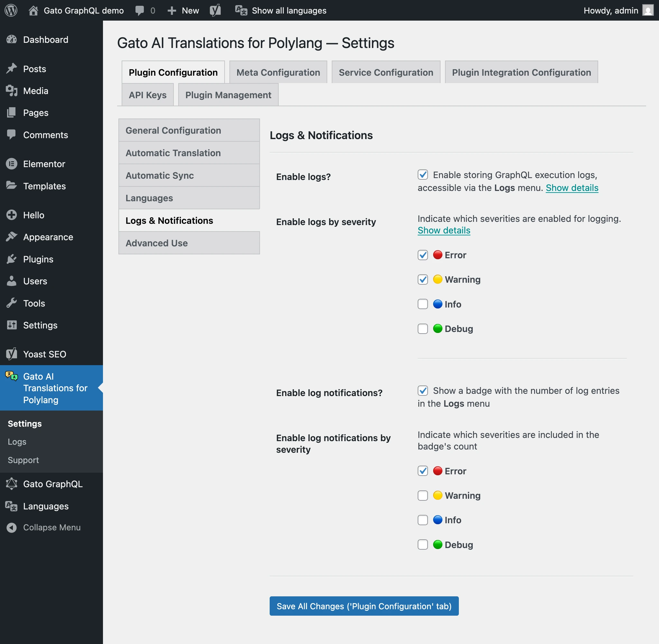The height and width of the screenshot is (644, 659).
Task: Show details for Enable logs option
Action: (x=572, y=188)
